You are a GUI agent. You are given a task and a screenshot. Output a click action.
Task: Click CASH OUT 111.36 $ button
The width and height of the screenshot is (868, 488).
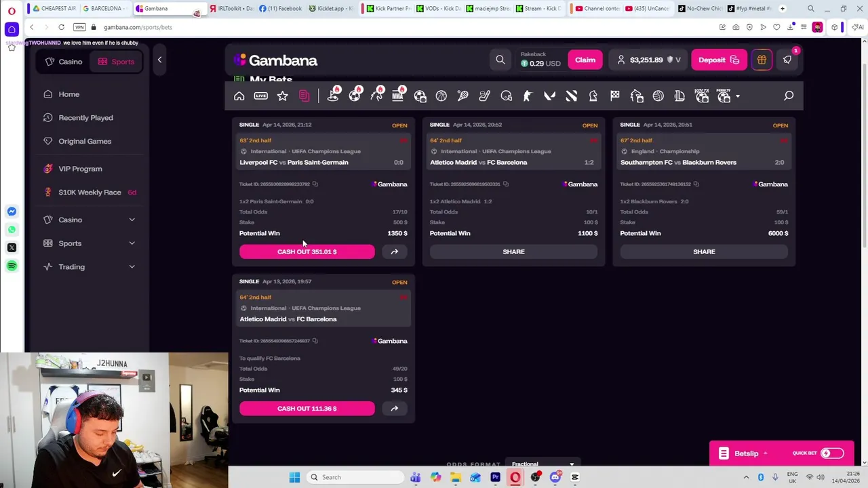(x=307, y=409)
